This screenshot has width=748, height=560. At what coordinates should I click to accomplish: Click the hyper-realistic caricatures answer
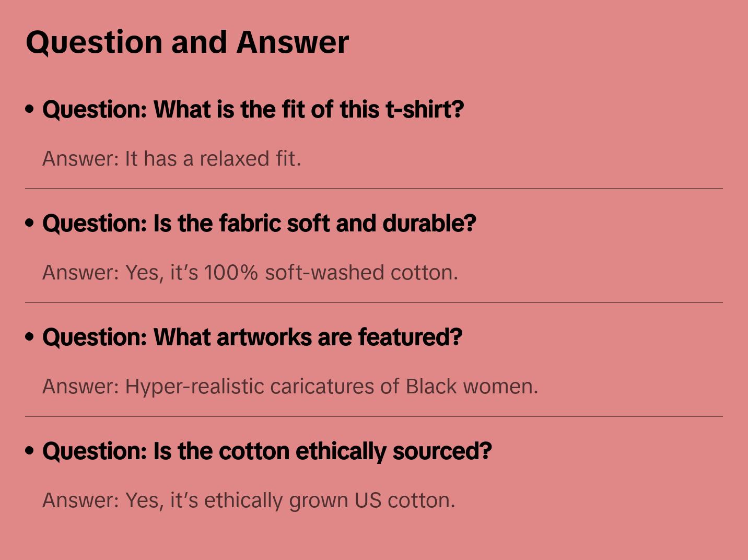(290, 387)
